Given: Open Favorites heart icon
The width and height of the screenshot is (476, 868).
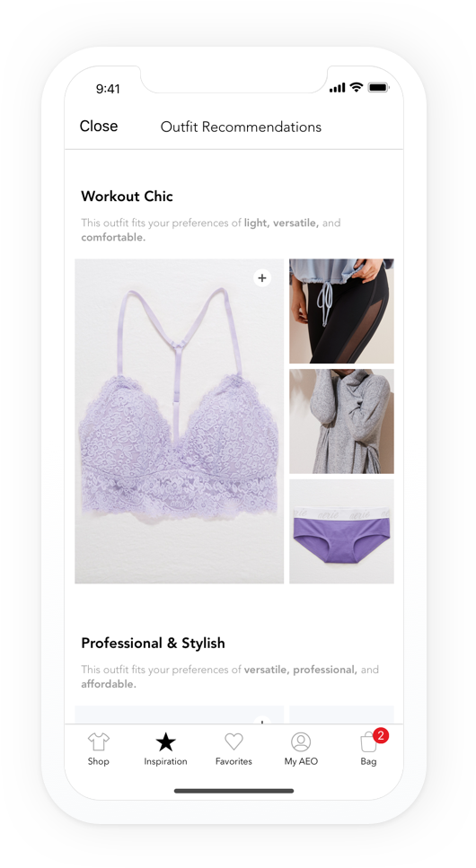Looking at the screenshot, I should (x=234, y=741).
